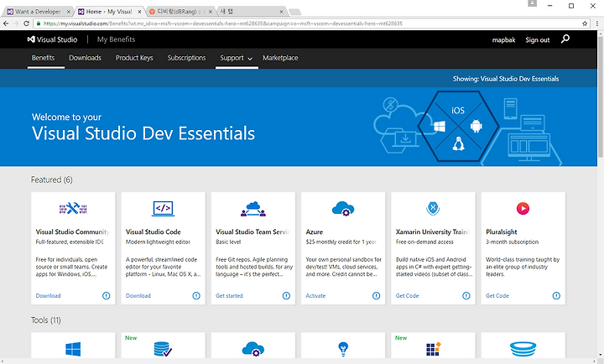Click the Chrome user profile icon
The image size is (604, 364).
[x=533, y=3]
